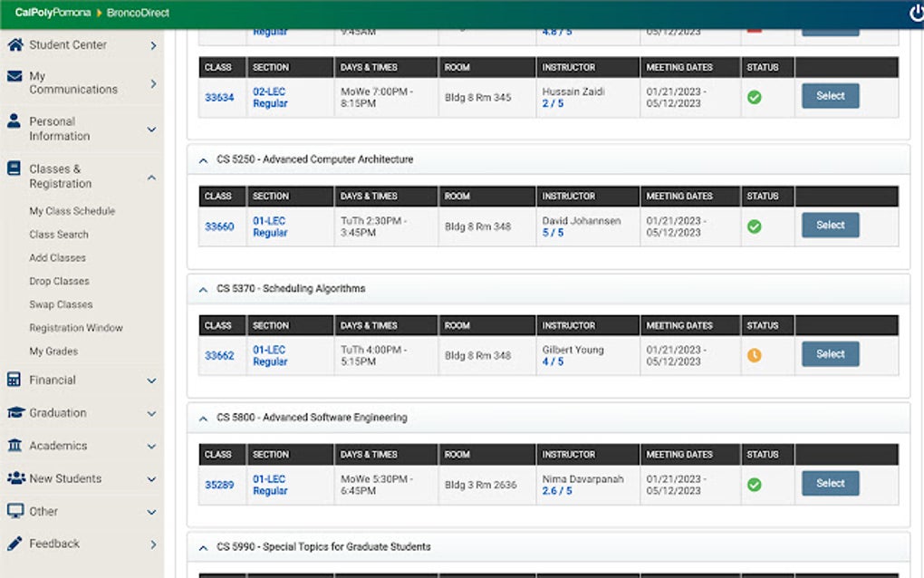
Task: Collapse the Classes & Registration sidebar menu
Action: tap(151, 177)
